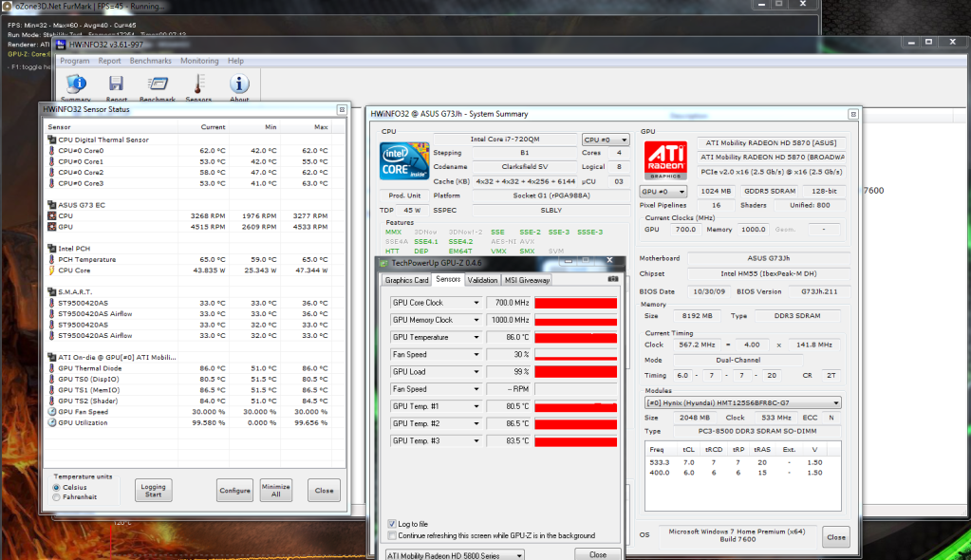This screenshot has width=971, height=560.
Task: Click the CPU#0 Core0 thermometer icon
Action: 52,151
